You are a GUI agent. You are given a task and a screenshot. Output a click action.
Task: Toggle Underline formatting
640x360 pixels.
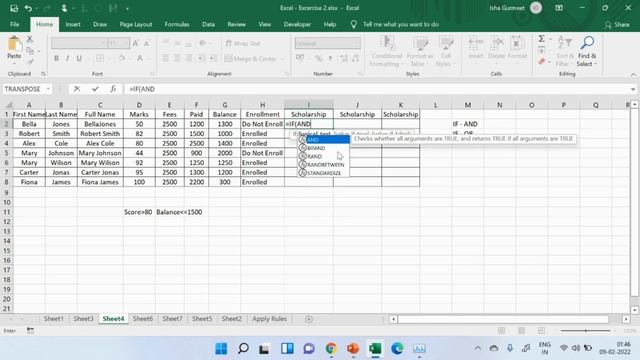[79, 58]
